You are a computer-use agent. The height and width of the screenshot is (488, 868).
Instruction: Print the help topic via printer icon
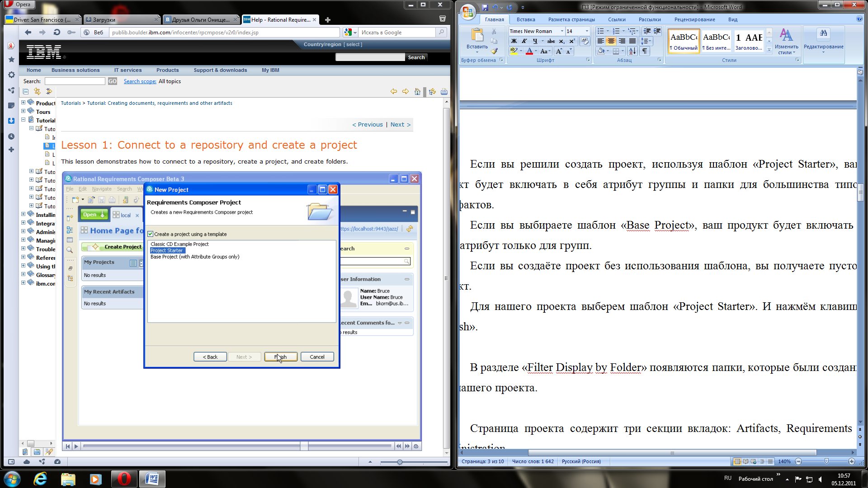click(x=444, y=92)
